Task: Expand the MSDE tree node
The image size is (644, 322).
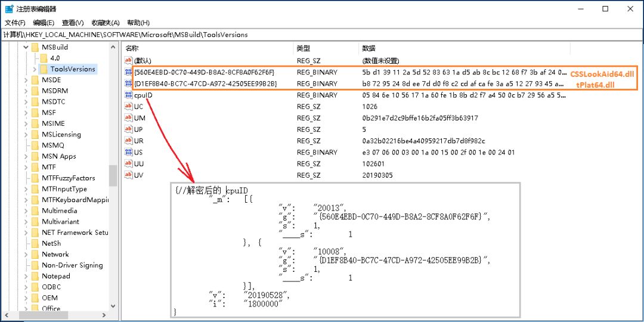Action: 26,80
